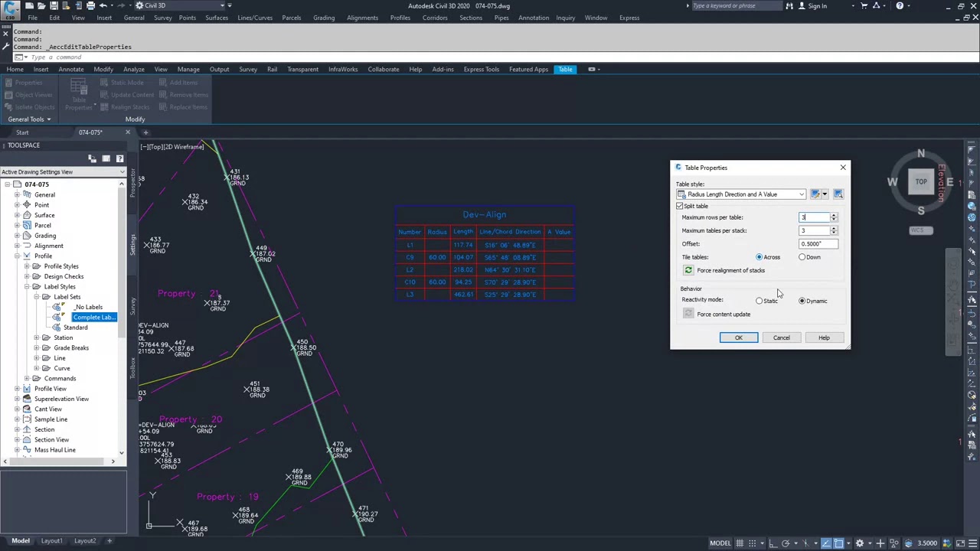Click the Alignment node icon in tree
Viewport: 980px width, 551px height.
(x=27, y=246)
